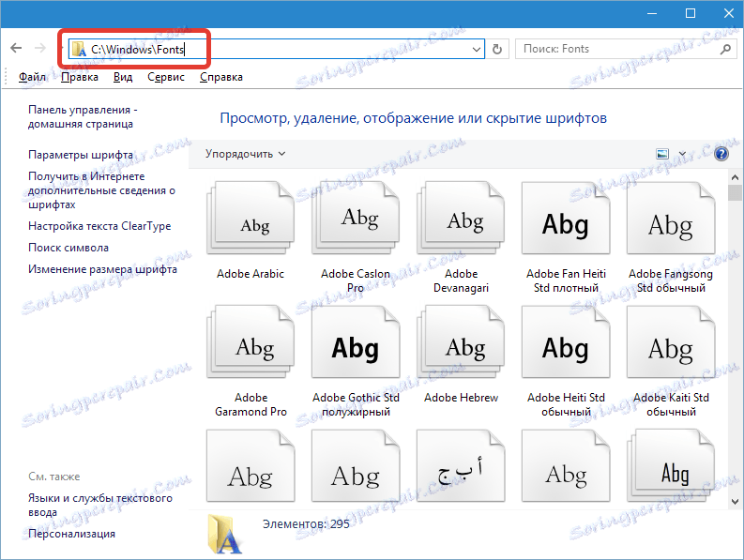Select Adobe Heiti Std font icon
The image size is (744, 560).
[x=566, y=341]
